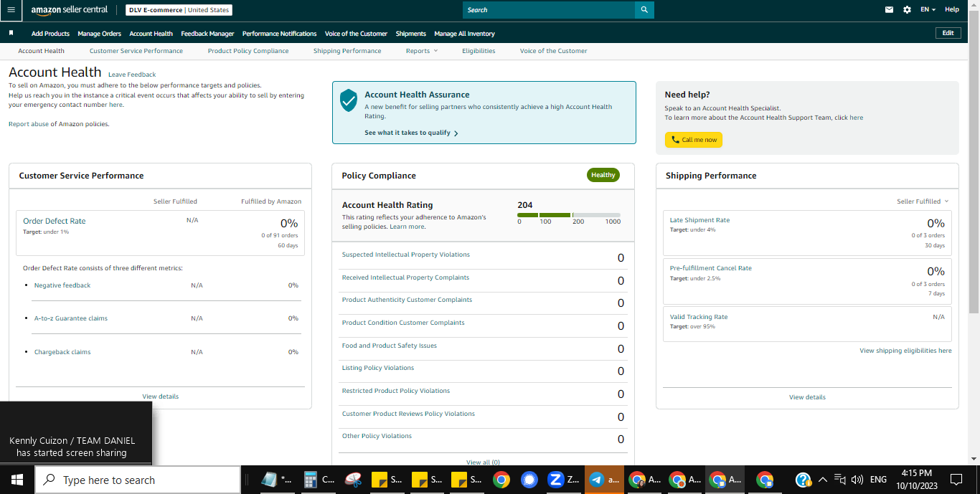The image size is (980, 494).
Task: Open Snipping Tool from the taskbar
Action: click(353, 480)
